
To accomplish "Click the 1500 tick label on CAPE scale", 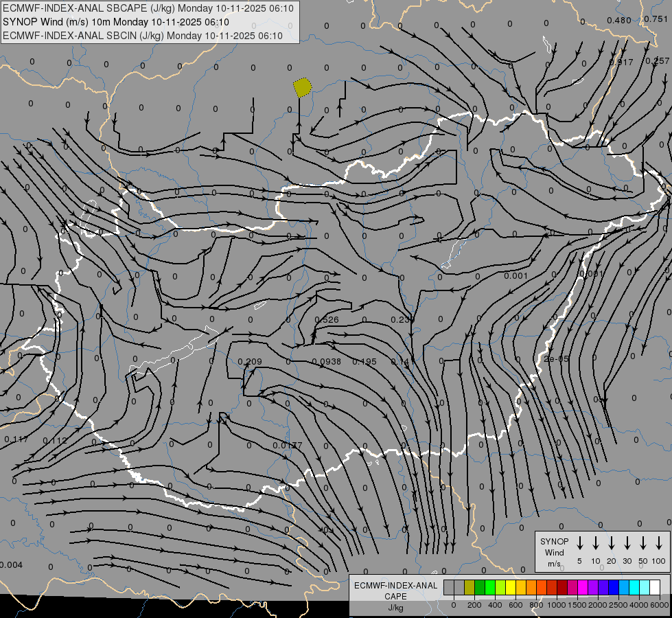I will (x=577, y=605).
